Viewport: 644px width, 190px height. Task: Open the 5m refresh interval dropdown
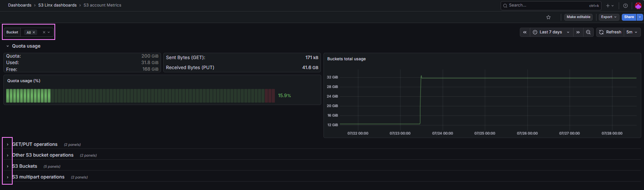[x=632, y=32]
